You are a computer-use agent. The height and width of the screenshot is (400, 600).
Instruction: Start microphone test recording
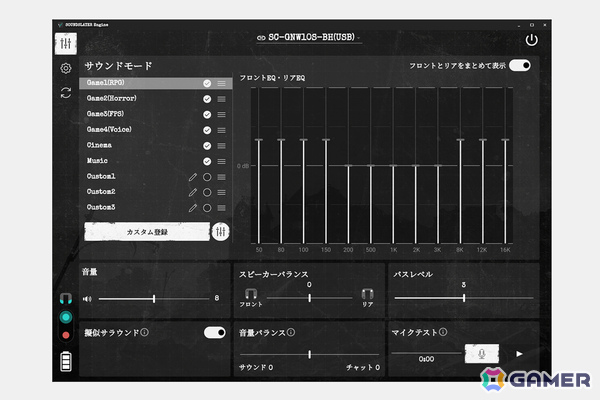[x=482, y=353]
